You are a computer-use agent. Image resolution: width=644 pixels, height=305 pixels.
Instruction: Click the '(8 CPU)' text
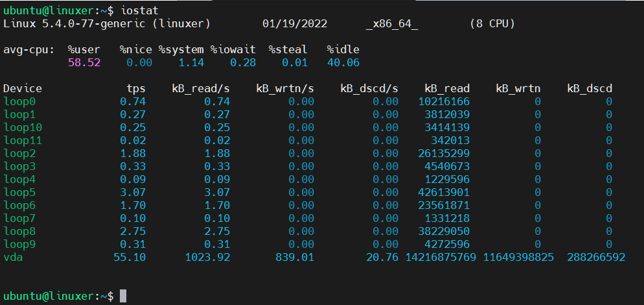click(492, 23)
